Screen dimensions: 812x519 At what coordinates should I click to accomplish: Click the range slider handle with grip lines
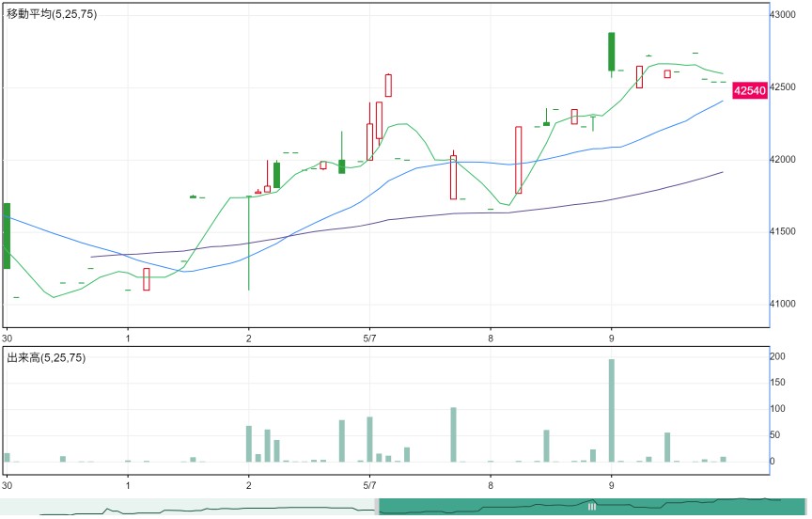tap(592, 507)
